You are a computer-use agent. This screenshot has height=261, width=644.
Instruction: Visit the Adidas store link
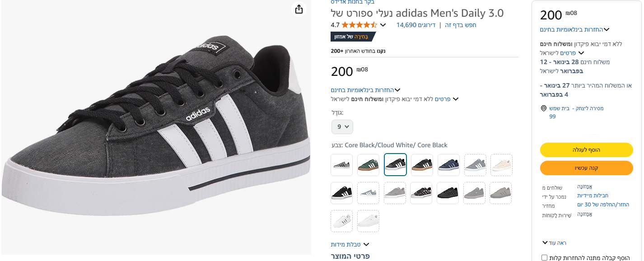point(350,2)
